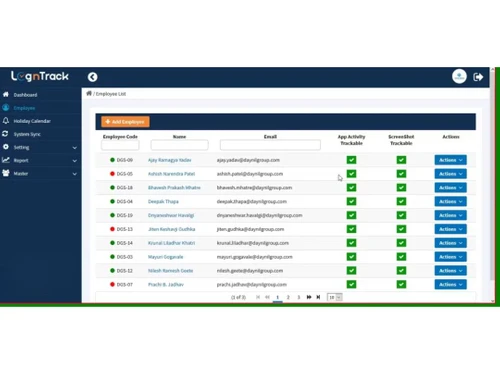
Task: Toggle App Activity Trackable for Deepak Thapa
Action: pos(351,201)
